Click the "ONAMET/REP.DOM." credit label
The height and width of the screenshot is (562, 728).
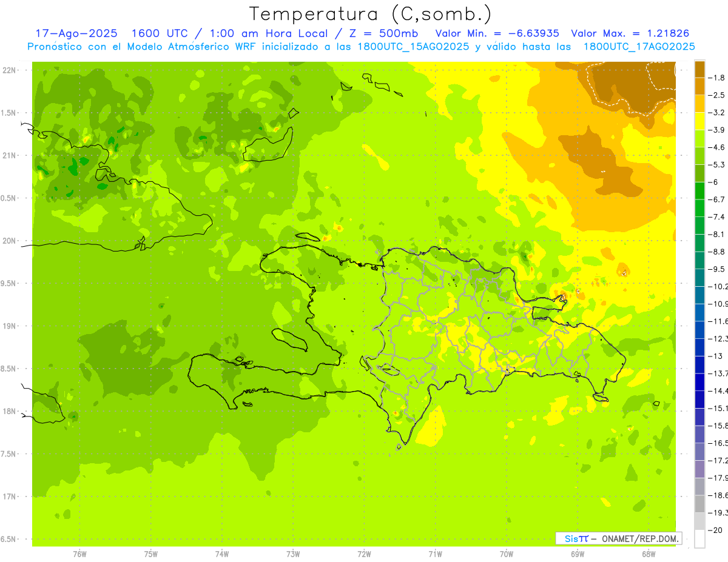click(640, 538)
